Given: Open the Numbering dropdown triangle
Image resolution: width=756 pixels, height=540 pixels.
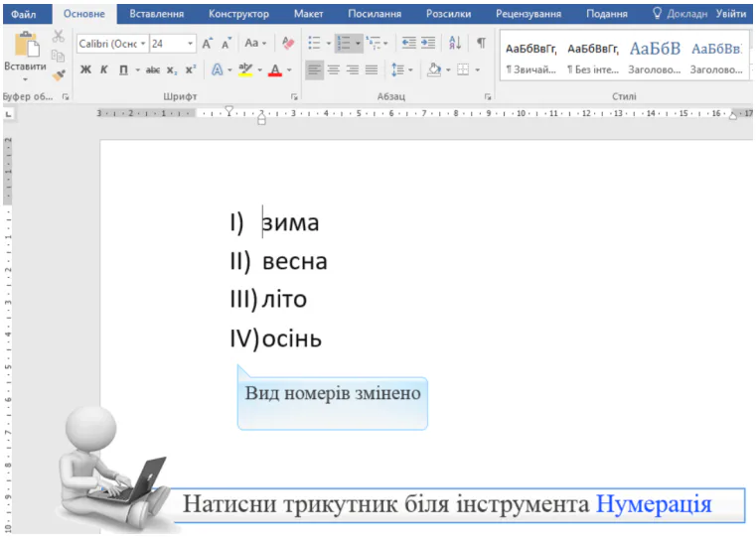Looking at the screenshot, I should [x=359, y=44].
